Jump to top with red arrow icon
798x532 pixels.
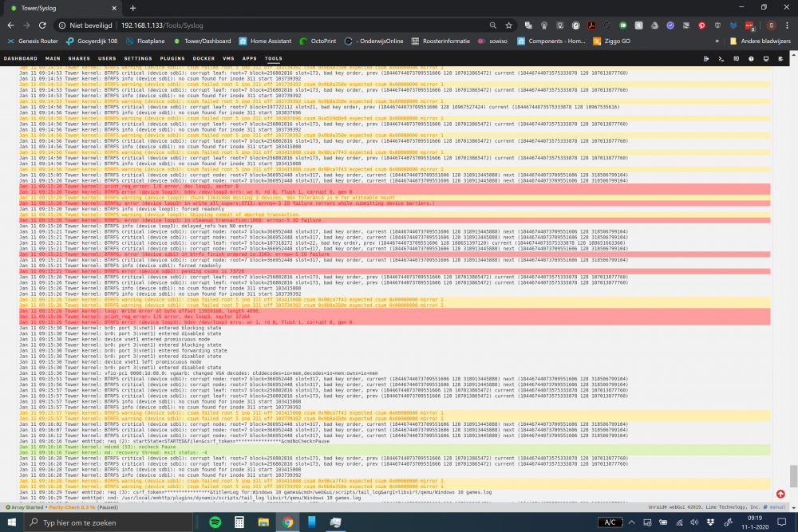point(780,494)
